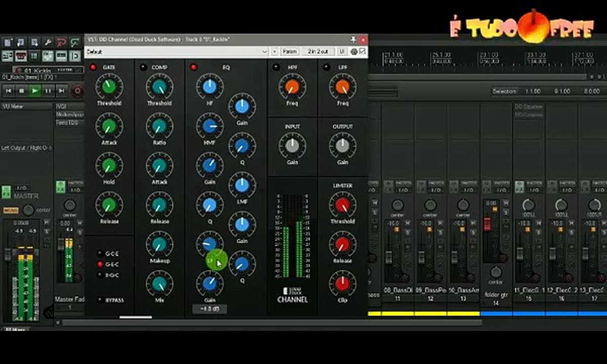607x364 pixels.
Task: Click the UI button in plugin header
Action: tap(342, 52)
